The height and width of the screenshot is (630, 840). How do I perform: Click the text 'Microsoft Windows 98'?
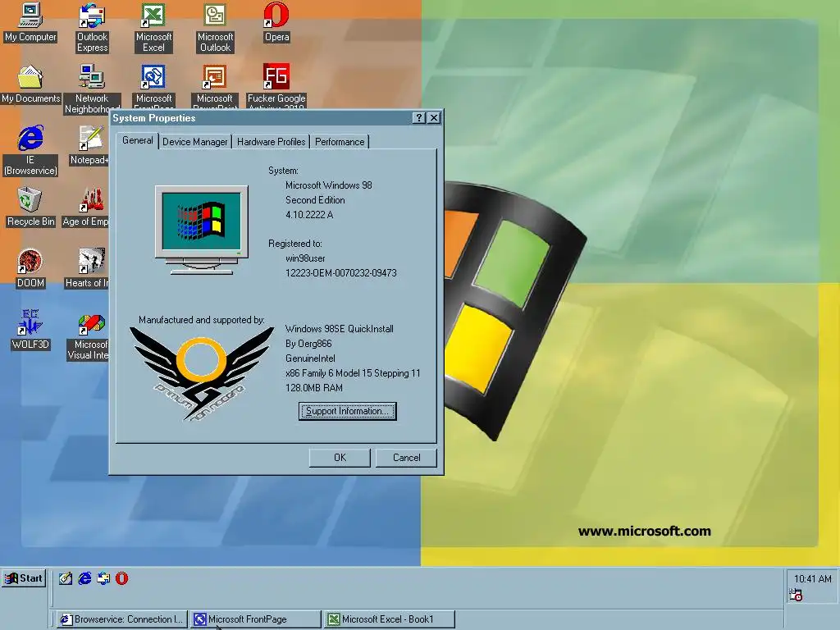coord(328,185)
